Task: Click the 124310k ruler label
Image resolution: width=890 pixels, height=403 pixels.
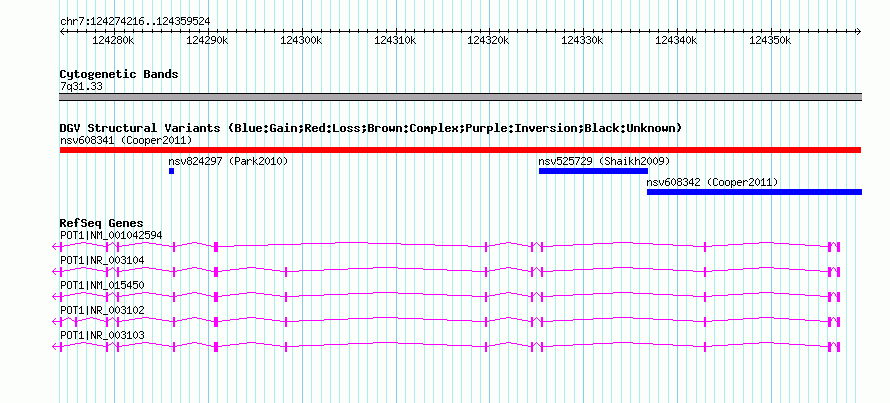Action: tap(395, 40)
